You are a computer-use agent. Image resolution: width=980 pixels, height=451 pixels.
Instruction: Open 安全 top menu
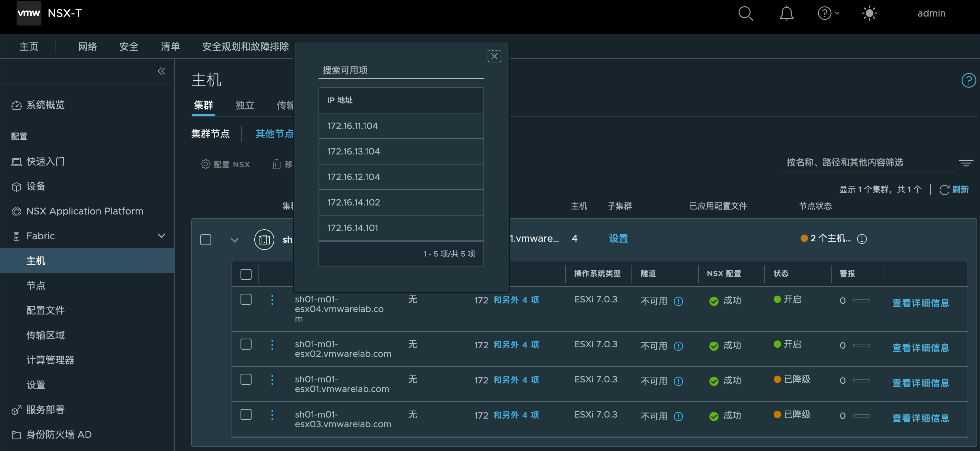pos(129,47)
